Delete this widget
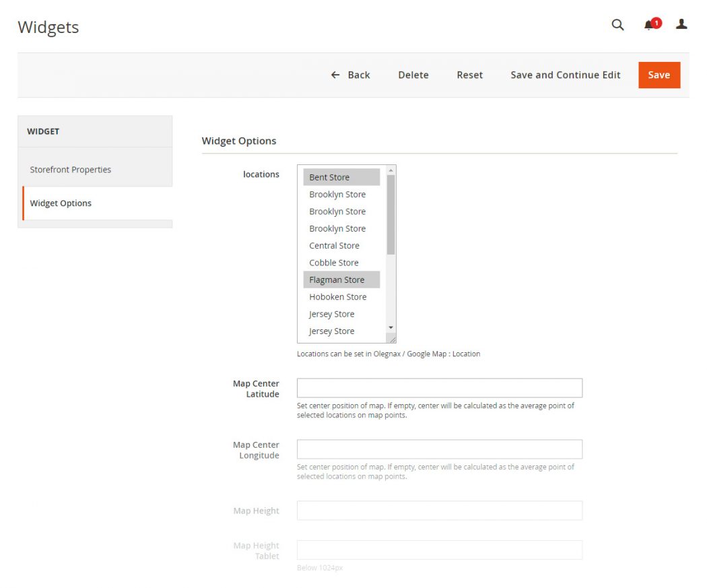The width and height of the screenshot is (707, 588). [413, 75]
